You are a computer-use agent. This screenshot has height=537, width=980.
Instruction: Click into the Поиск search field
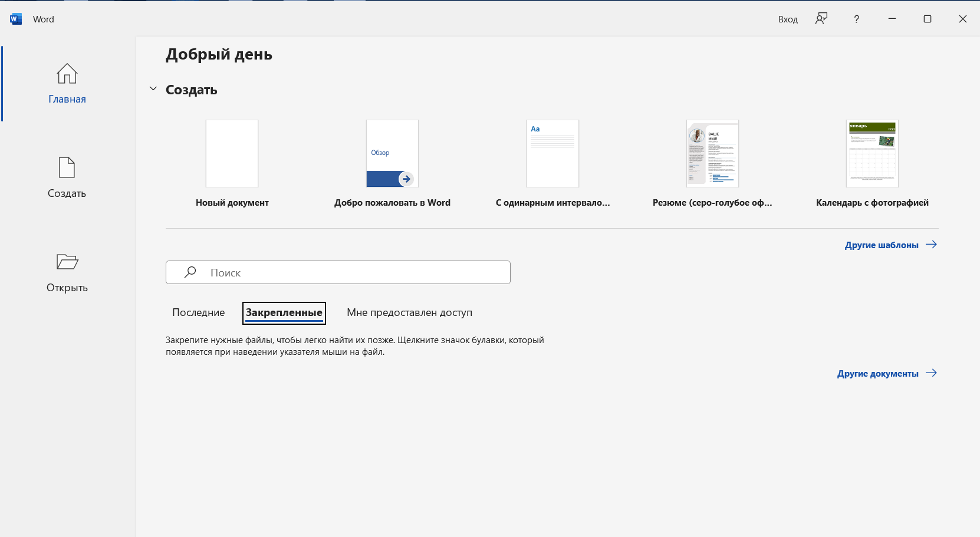(x=354, y=272)
